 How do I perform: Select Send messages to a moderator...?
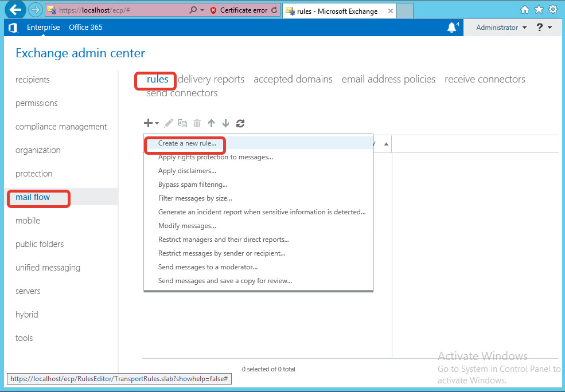pyautogui.click(x=208, y=266)
